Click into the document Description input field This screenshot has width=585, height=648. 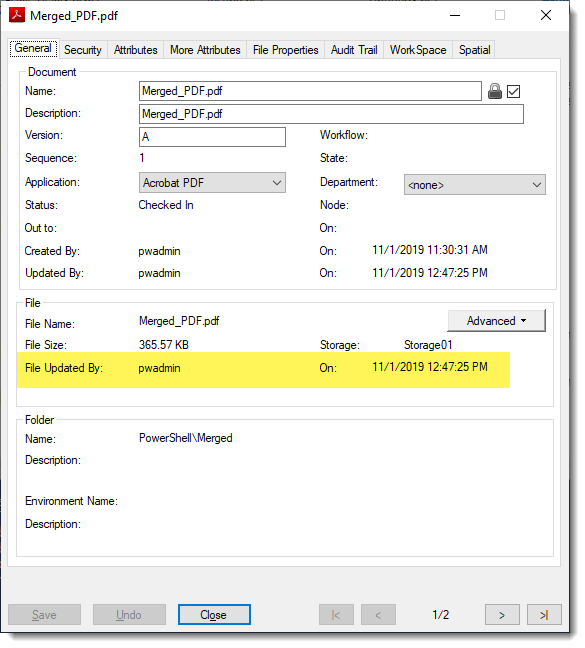[331, 114]
